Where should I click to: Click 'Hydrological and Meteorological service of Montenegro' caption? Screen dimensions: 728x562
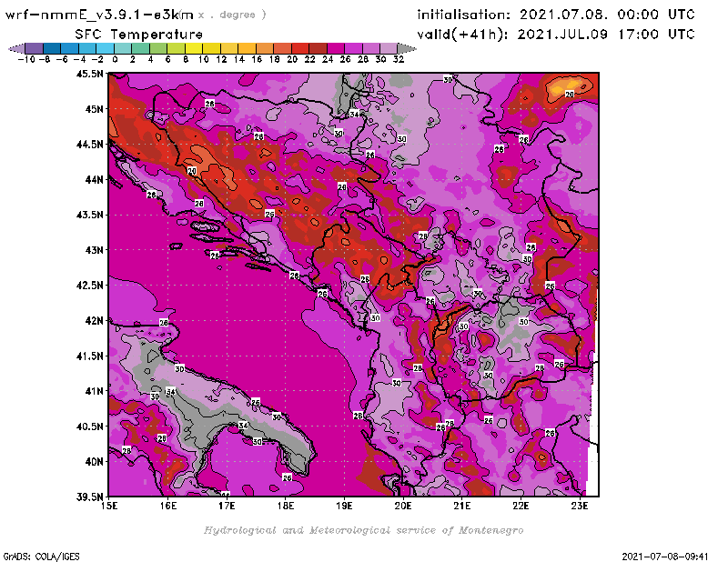click(x=363, y=530)
